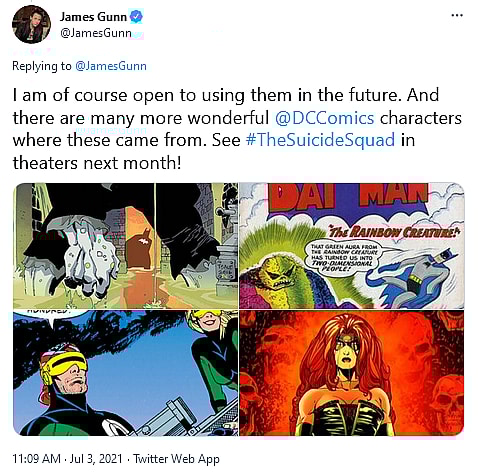View the red-haired woman with skulls image

(352, 373)
